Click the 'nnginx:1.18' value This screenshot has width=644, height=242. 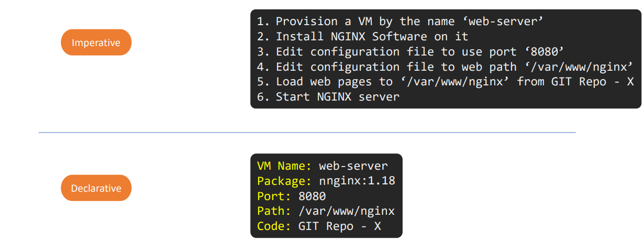(357, 181)
